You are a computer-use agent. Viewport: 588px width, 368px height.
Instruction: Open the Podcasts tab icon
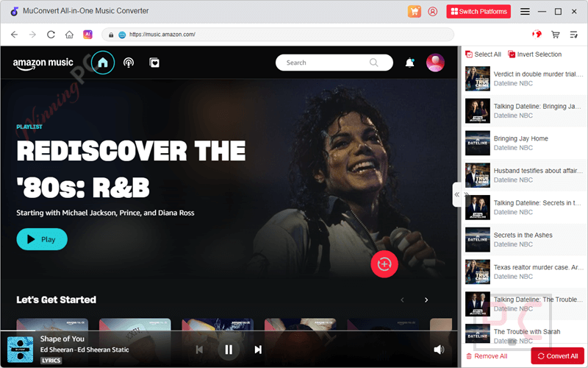pyautogui.click(x=129, y=63)
